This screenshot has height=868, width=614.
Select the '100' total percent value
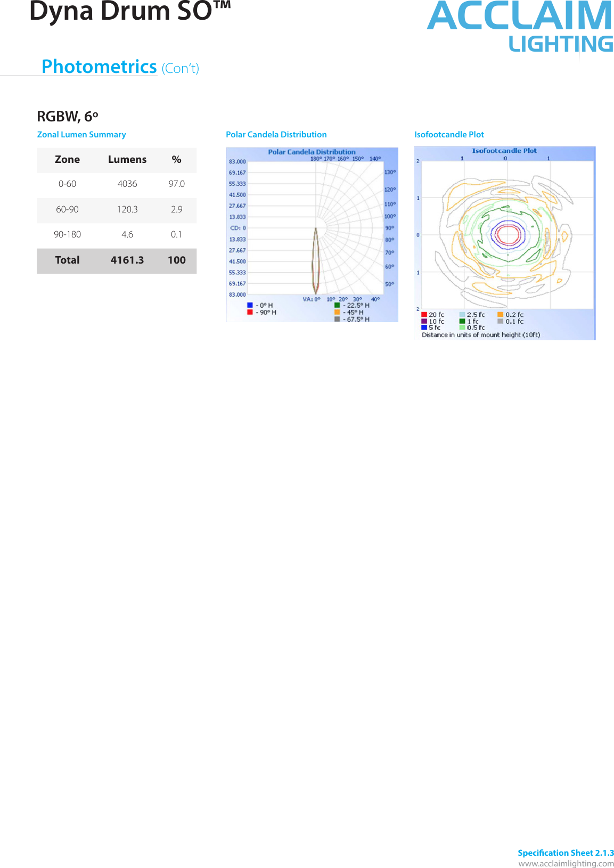pos(177,260)
